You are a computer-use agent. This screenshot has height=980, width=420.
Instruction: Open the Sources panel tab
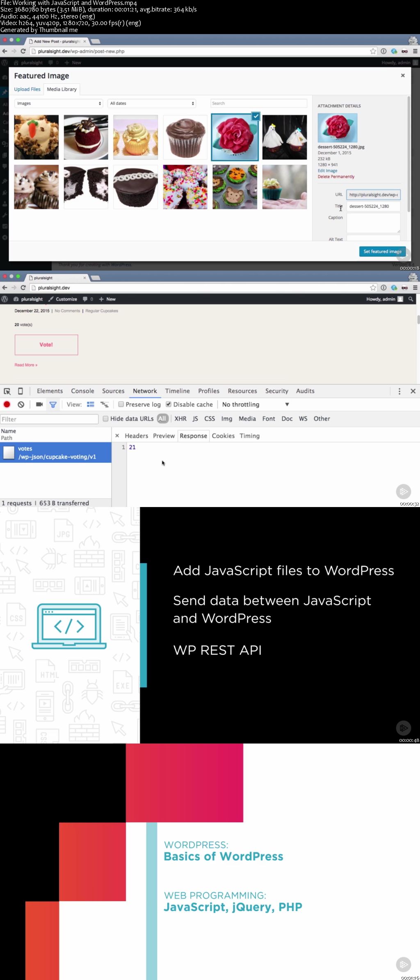pyautogui.click(x=113, y=391)
